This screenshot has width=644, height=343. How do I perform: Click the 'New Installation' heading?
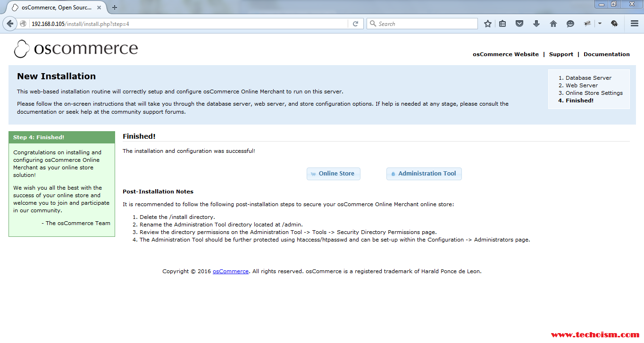point(56,76)
